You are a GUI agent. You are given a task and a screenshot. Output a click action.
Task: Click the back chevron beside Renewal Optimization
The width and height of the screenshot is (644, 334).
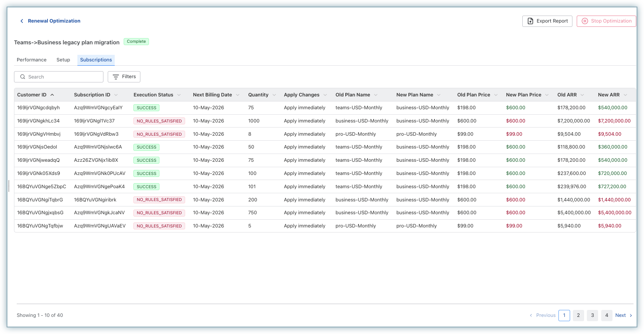point(22,21)
